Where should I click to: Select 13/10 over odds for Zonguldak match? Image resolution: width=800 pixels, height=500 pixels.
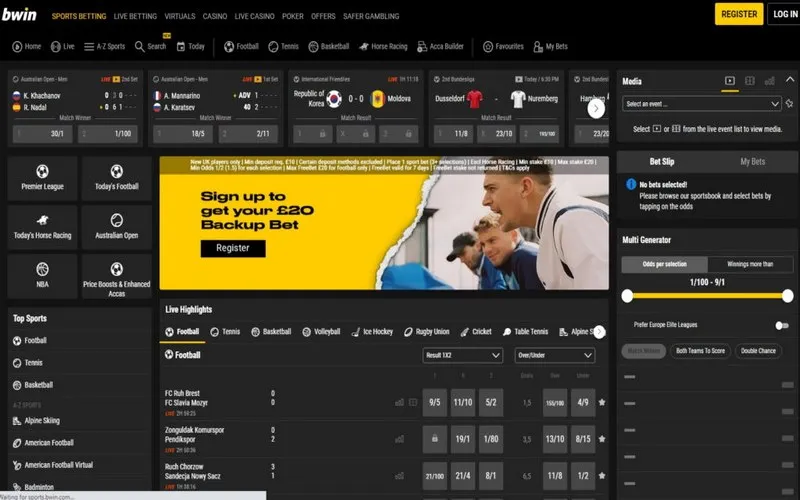coord(555,439)
